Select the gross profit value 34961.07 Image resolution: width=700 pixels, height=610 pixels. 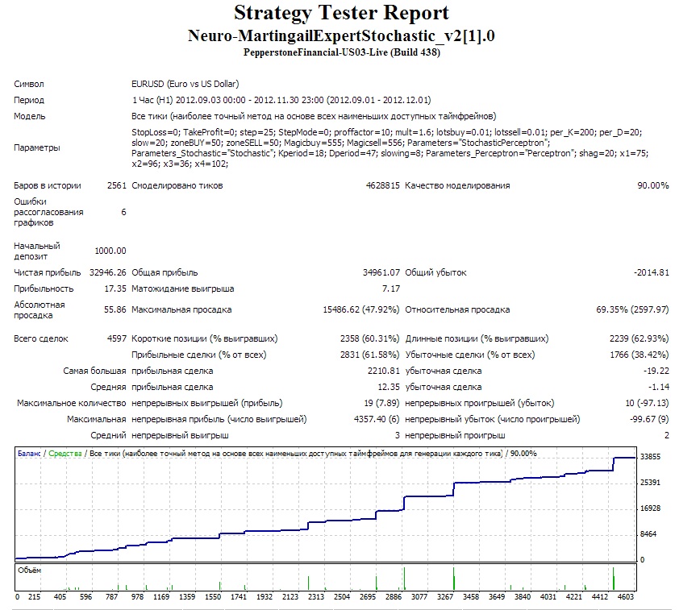(381, 272)
